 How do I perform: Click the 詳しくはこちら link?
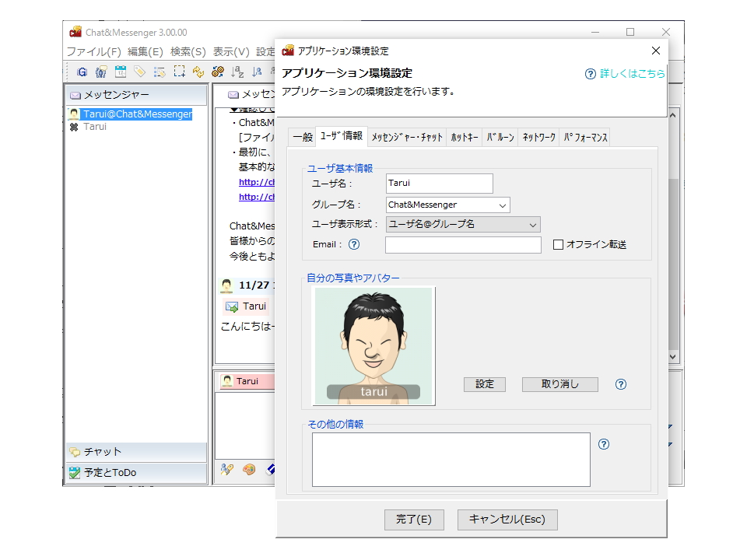(x=633, y=74)
